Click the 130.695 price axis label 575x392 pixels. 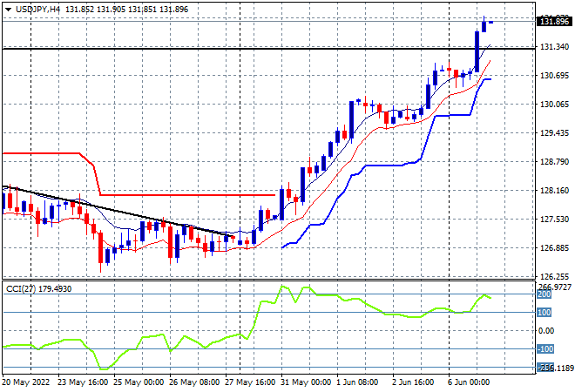coord(554,76)
